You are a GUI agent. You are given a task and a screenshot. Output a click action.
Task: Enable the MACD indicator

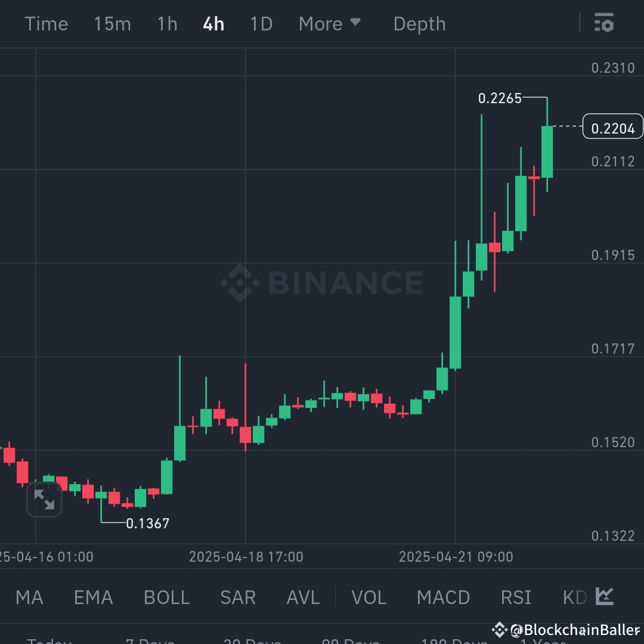[x=443, y=597]
